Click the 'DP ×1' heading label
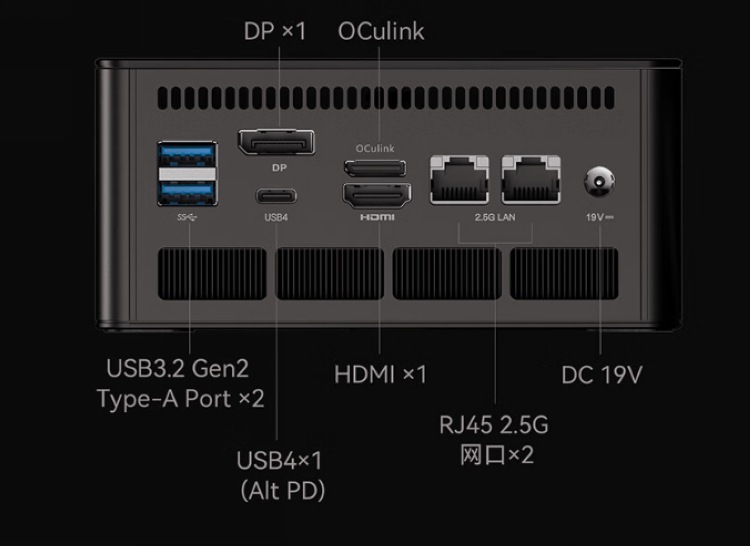The image size is (750, 546). click(275, 31)
